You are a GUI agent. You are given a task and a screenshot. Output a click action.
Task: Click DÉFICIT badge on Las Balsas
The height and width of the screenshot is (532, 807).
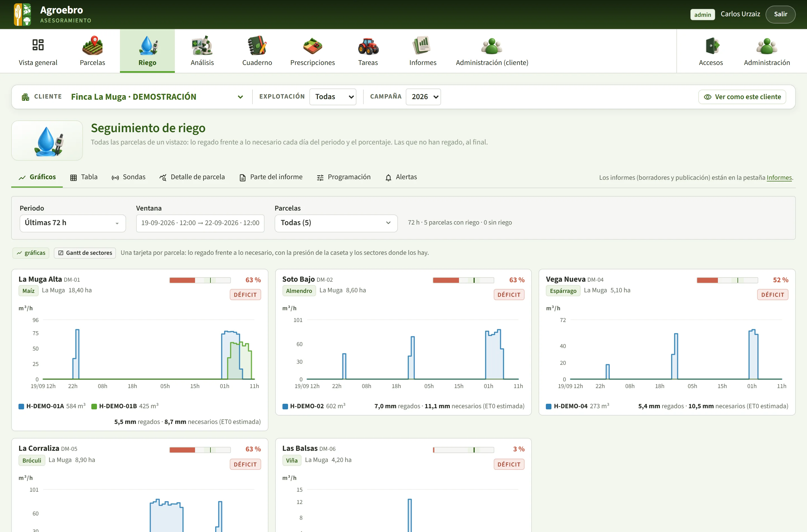click(x=509, y=464)
